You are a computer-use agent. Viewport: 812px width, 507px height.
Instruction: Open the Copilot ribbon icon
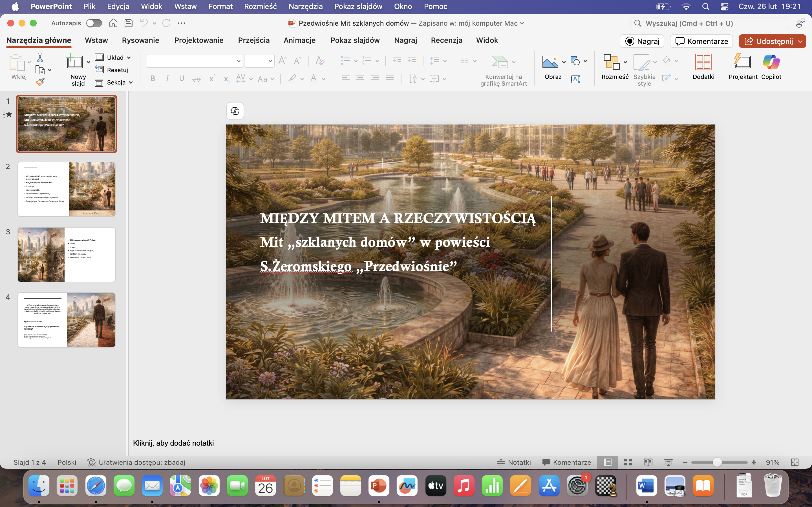coord(771,62)
